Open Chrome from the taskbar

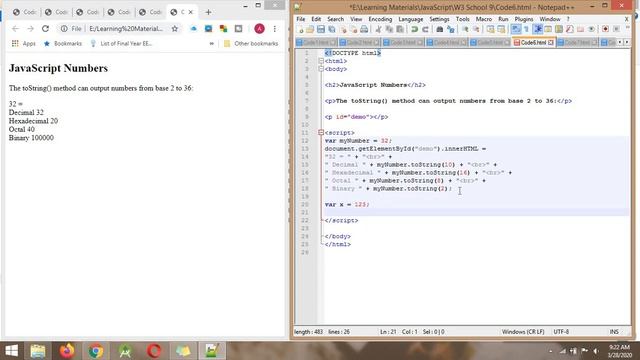pos(96,351)
